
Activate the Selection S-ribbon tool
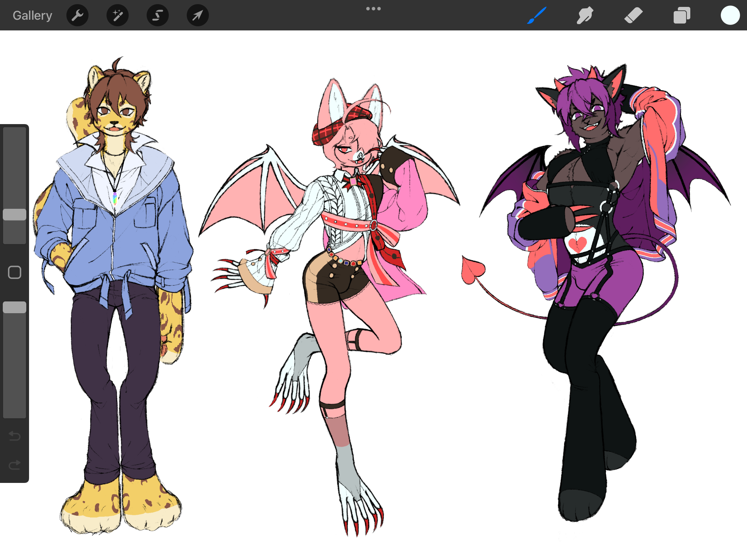coord(158,16)
